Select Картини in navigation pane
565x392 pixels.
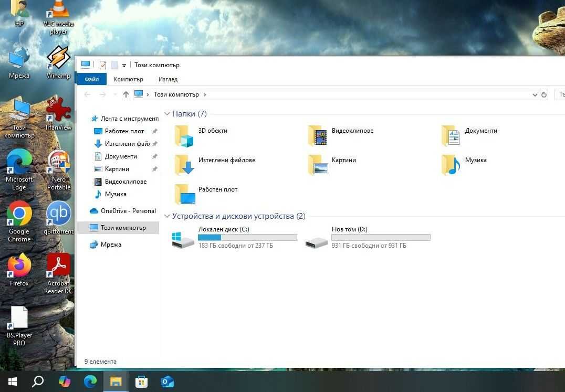click(x=125, y=169)
